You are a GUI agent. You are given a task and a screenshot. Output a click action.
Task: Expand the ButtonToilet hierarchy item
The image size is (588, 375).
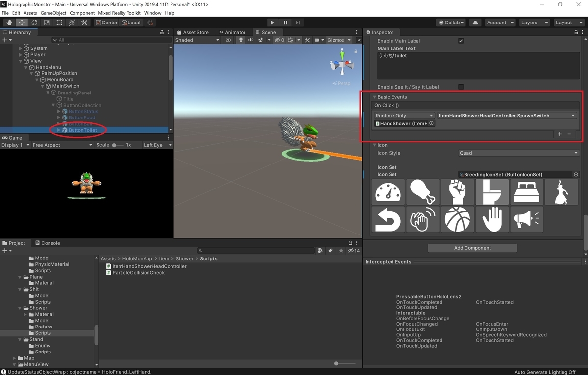coord(59,130)
